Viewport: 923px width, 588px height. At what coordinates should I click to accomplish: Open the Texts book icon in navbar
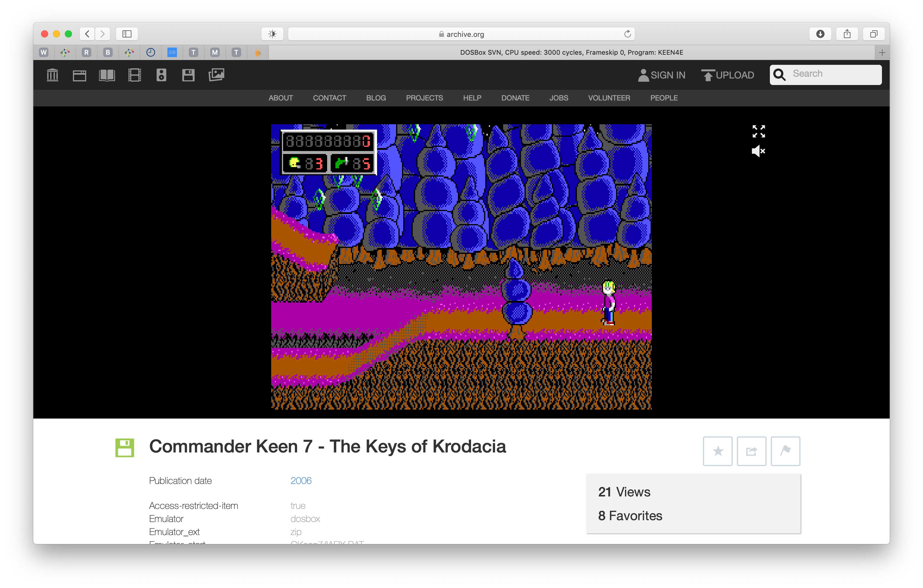click(x=106, y=75)
